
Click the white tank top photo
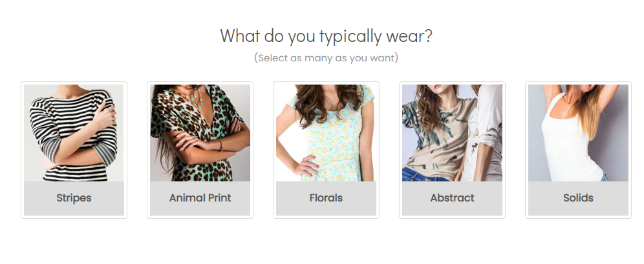[578, 132]
